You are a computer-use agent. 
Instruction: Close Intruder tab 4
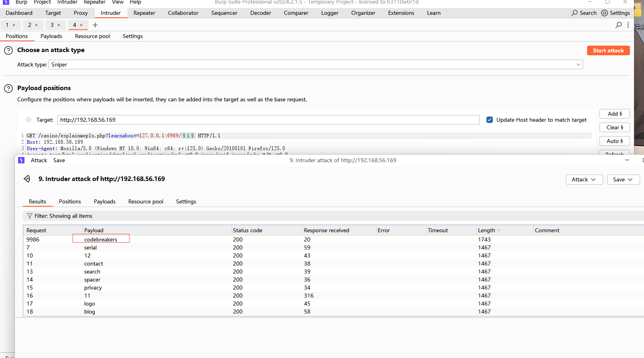[81, 25]
